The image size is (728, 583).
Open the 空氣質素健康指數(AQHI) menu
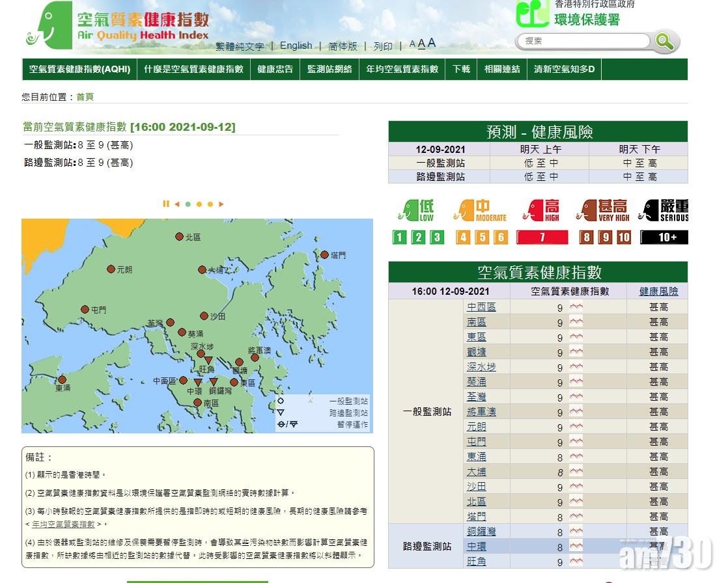tap(79, 69)
